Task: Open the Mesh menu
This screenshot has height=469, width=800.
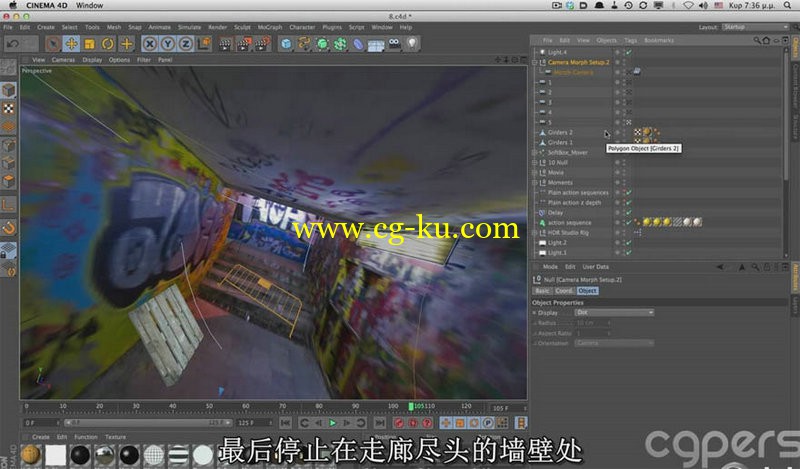Action: pos(114,27)
